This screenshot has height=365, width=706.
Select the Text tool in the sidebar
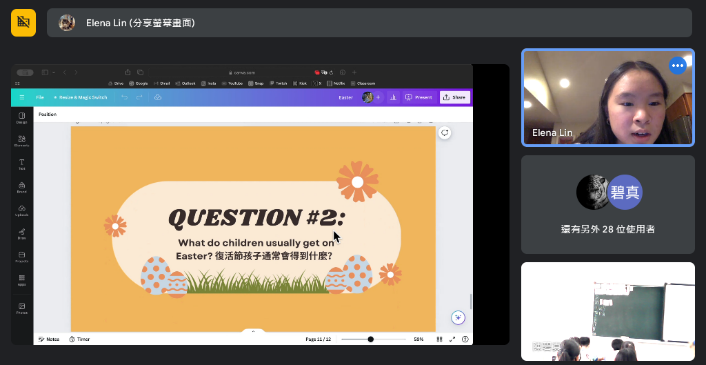point(22,164)
